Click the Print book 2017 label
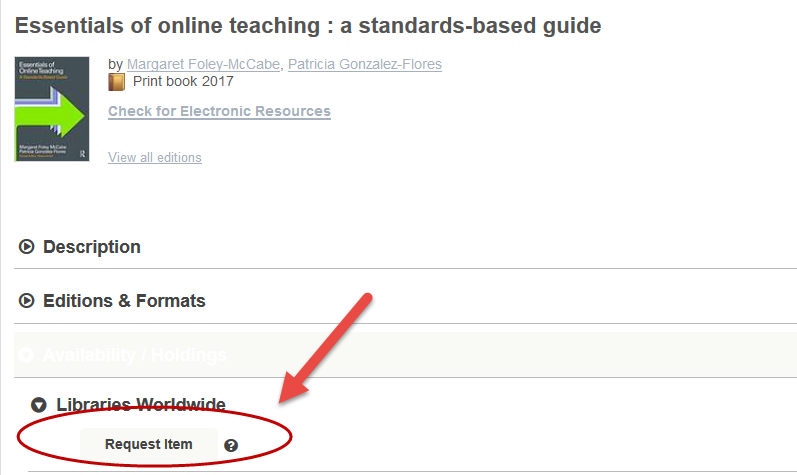 click(183, 81)
